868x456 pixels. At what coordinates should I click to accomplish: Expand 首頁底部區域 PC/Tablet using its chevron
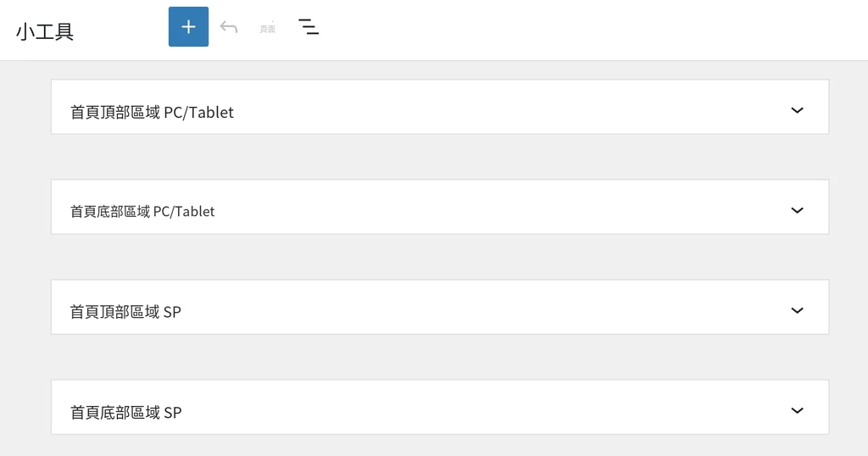click(x=797, y=210)
